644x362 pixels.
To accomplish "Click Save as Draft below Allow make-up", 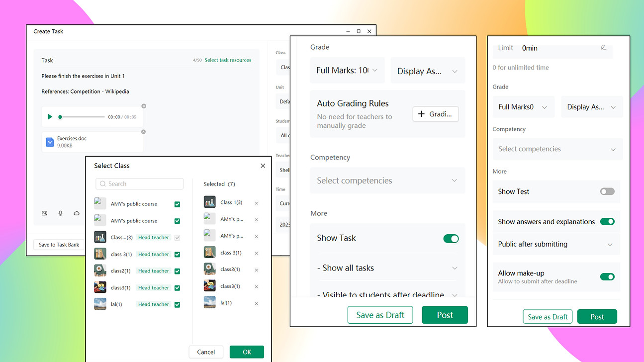I will (548, 317).
